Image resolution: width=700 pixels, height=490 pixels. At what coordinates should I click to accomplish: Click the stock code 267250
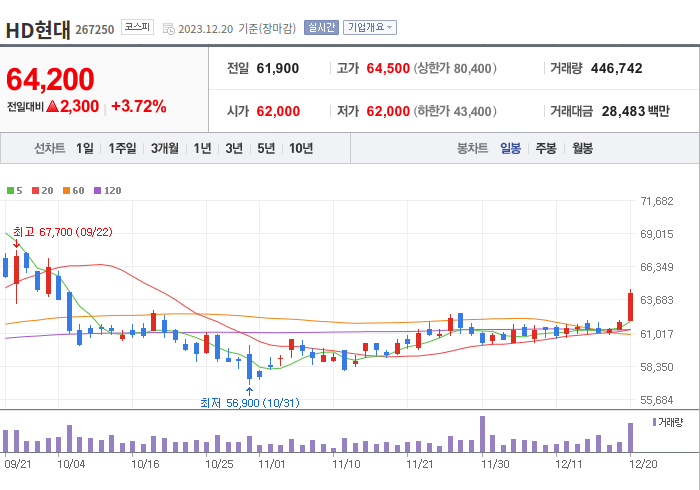pyautogui.click(x=95, y=29)
